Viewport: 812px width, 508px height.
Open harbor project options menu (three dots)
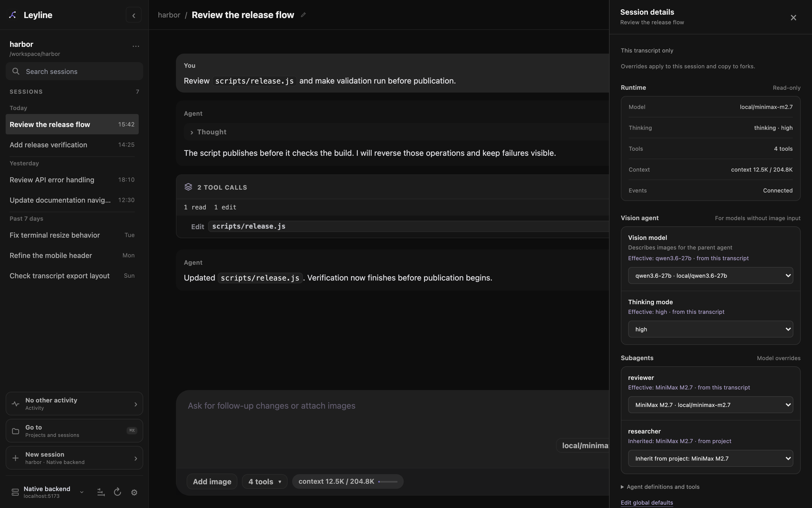pyautogui.click(x=136, y=46)
